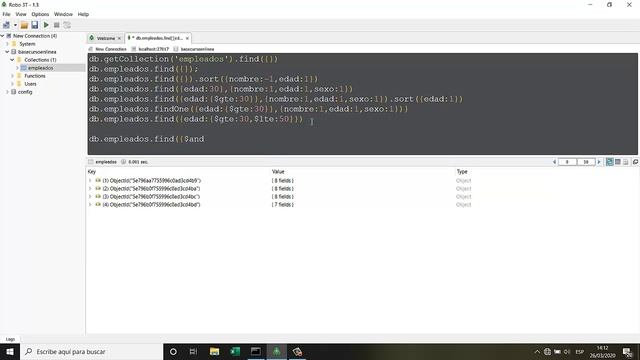The height and width of the screenshot is (360, 640).
Task: Go to next page of results
Action: [599, 162]
